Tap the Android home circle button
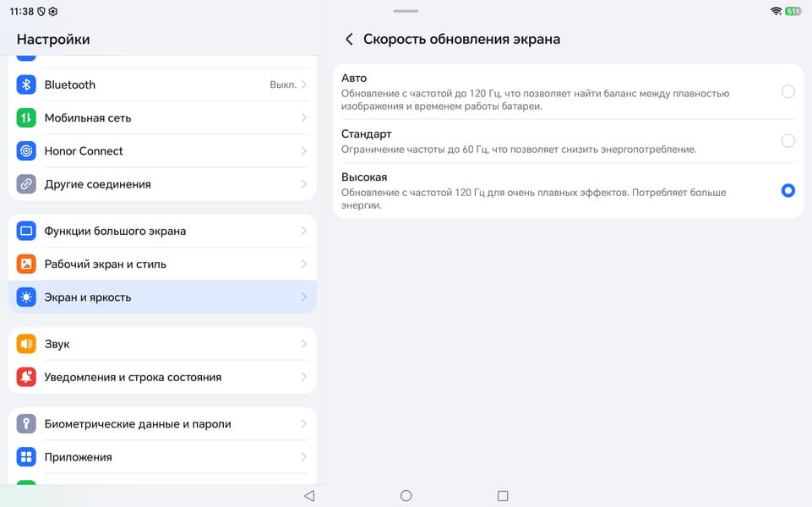 (406, 496)
